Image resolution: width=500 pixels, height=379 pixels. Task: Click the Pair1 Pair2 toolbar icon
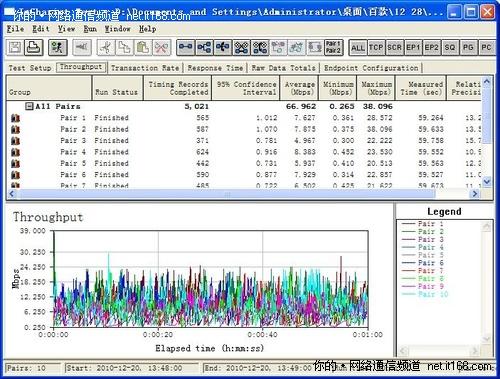click(334, 47)
